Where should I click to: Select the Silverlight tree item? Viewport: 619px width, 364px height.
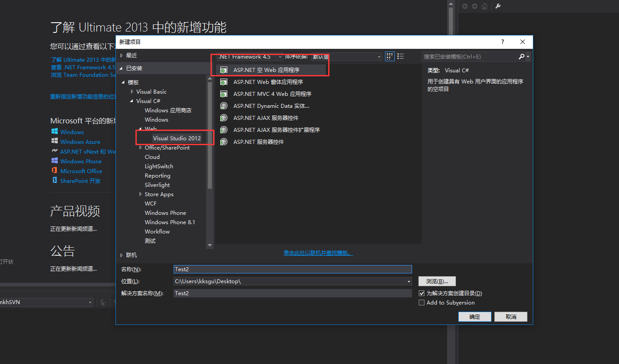(157, 185)
